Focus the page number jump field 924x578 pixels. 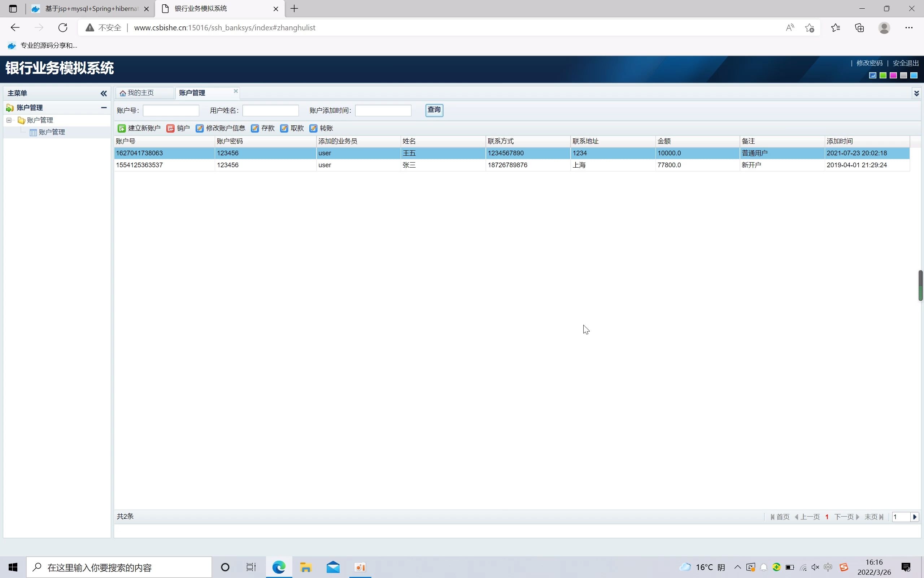pyautogui.click(x=901, y=517)
